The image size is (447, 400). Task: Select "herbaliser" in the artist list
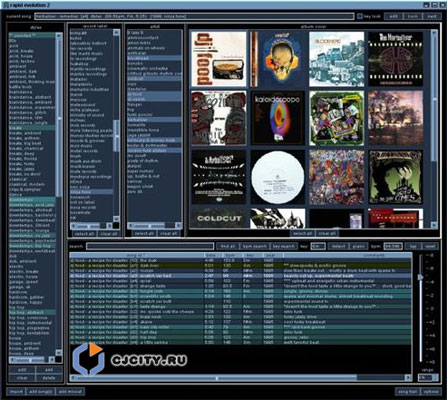[x=154, y=120]
